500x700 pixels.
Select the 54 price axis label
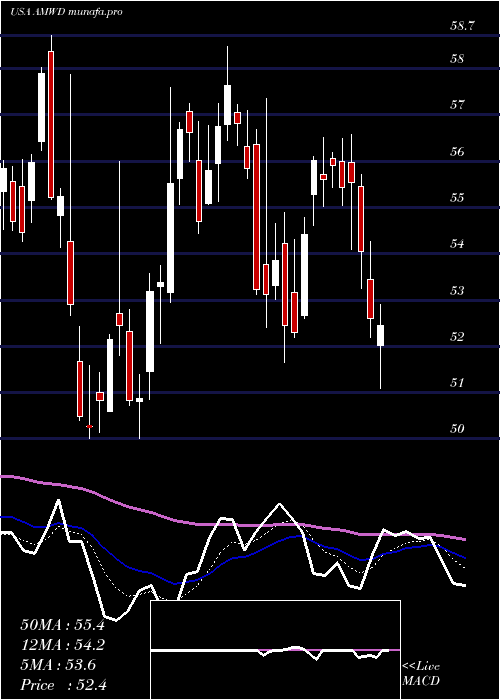(x=458, y=244)
